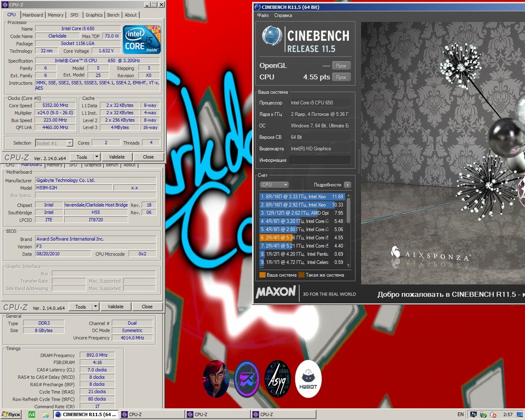
Task: Run the CPU test with its Пуск button
Action: (x=341, y=77)
